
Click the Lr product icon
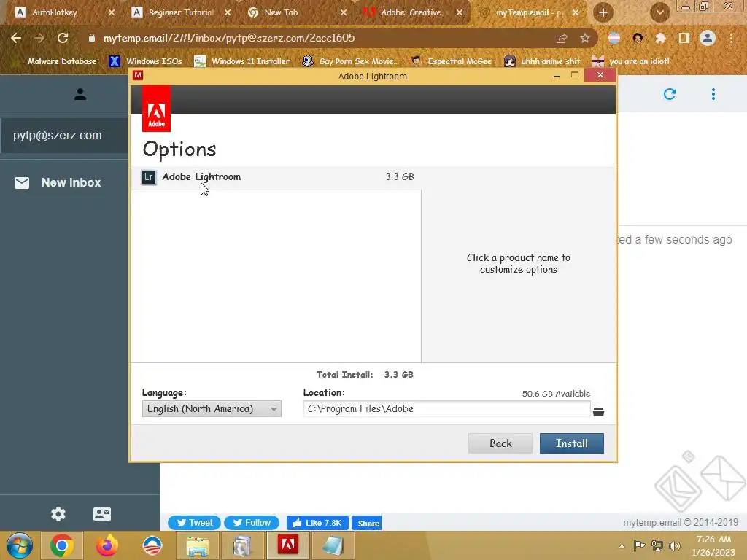click(149, 177)
